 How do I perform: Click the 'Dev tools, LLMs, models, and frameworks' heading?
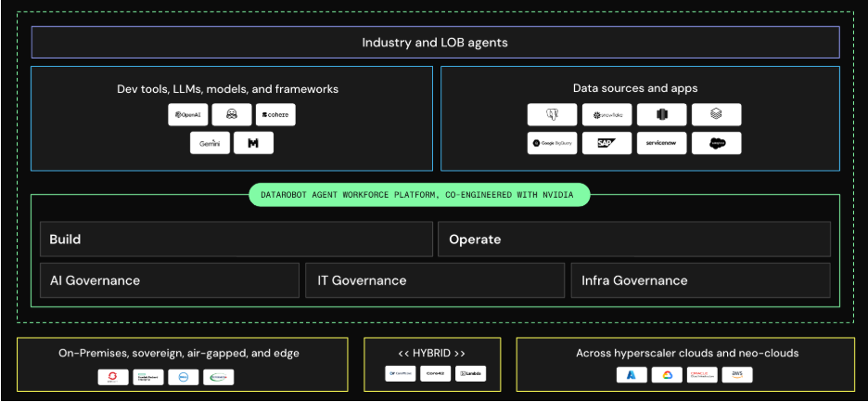[x=227, y=89]
